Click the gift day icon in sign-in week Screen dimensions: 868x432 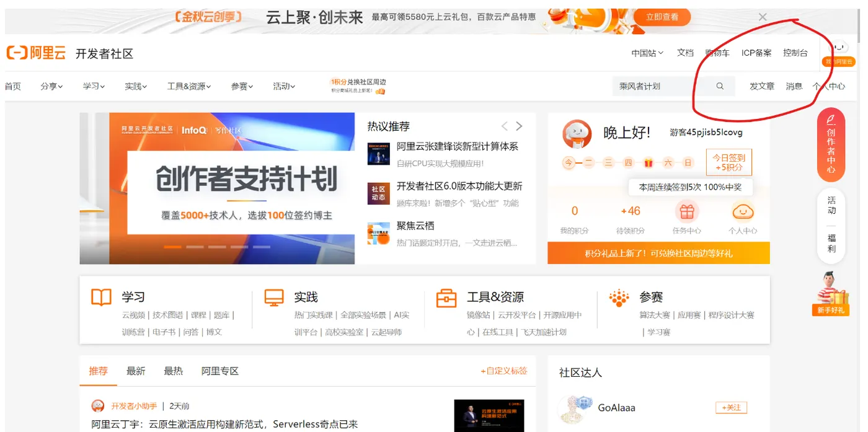(x=649, y=163)
